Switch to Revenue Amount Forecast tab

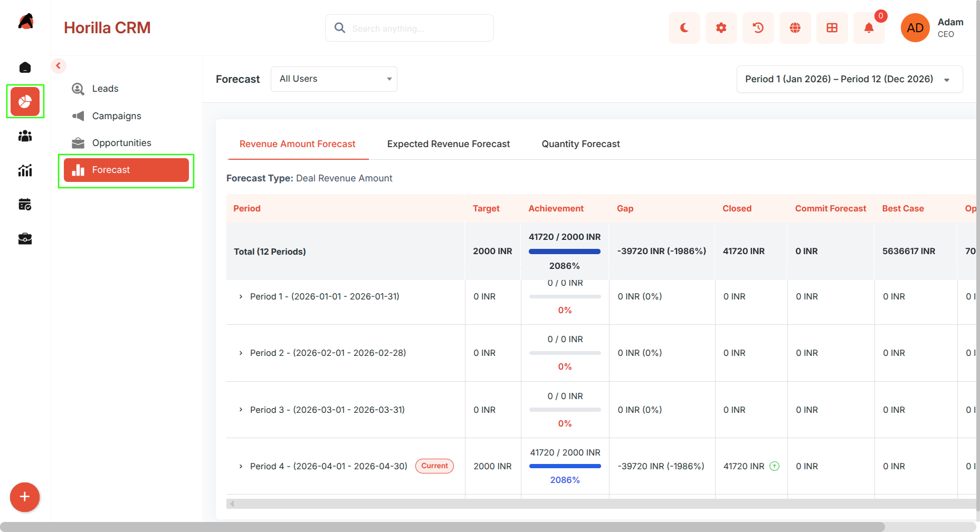point(298,144)
